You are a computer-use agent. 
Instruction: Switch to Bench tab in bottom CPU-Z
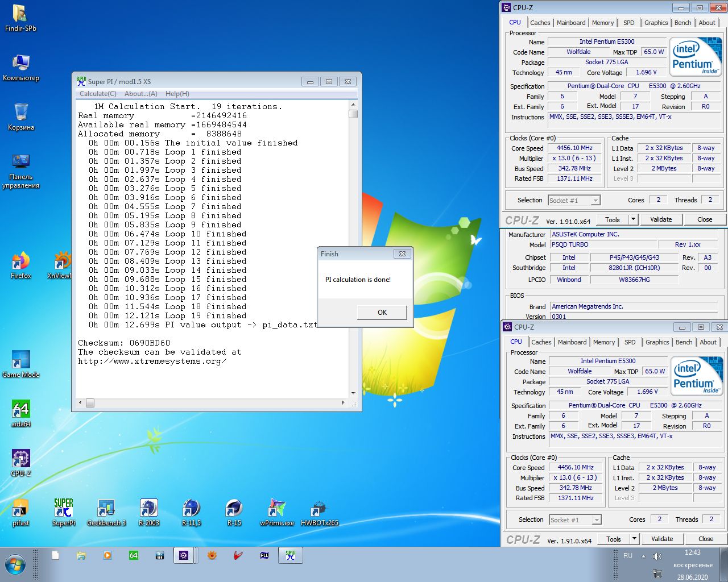(x=684, y=342)
